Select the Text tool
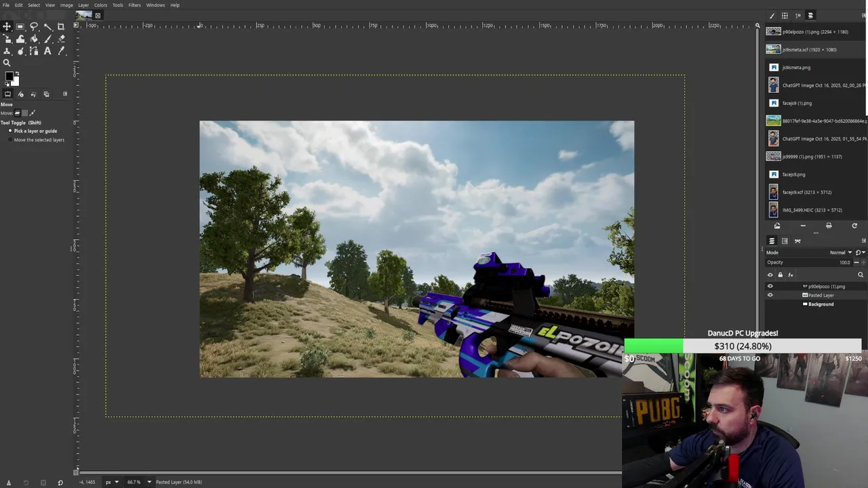 pyautogui.click(x=47, y=52)
